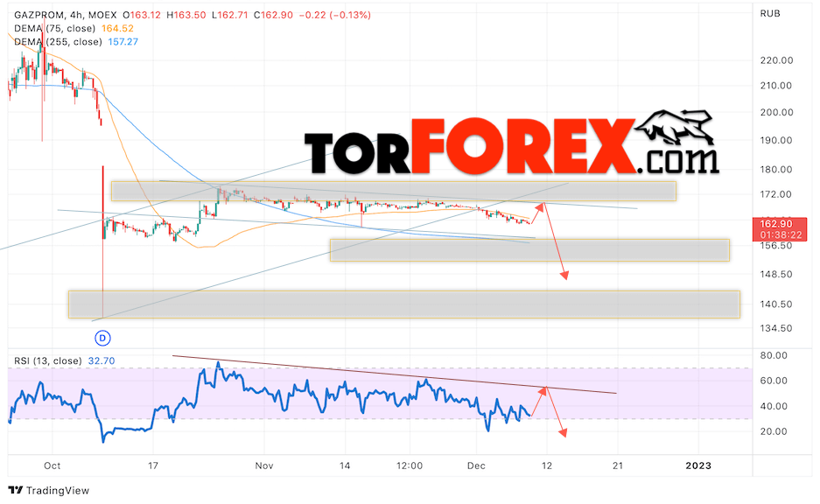Click the Oct date axis label
Screen dimensions: 820x504
(53, 465)
